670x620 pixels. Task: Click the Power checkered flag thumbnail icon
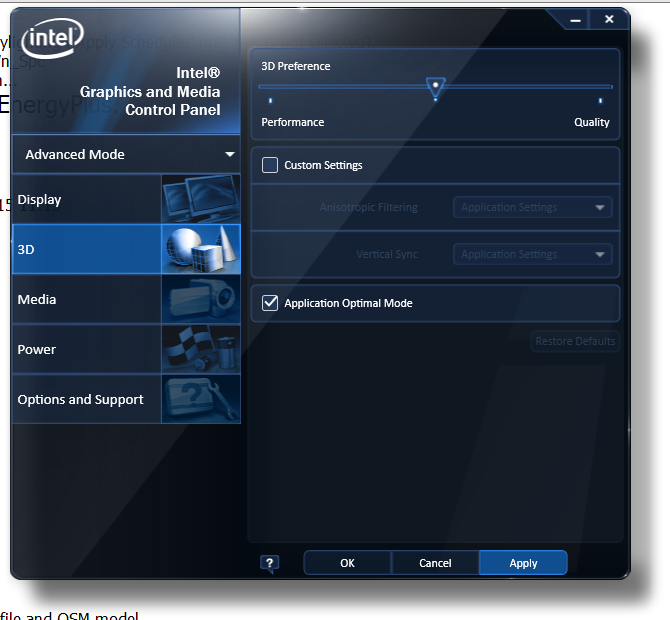[201, 349]
